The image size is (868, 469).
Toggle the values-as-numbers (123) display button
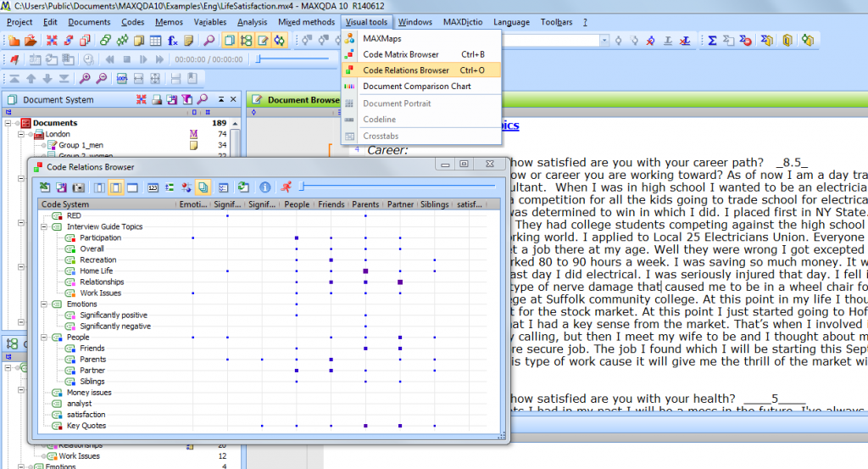pos(153,187)
